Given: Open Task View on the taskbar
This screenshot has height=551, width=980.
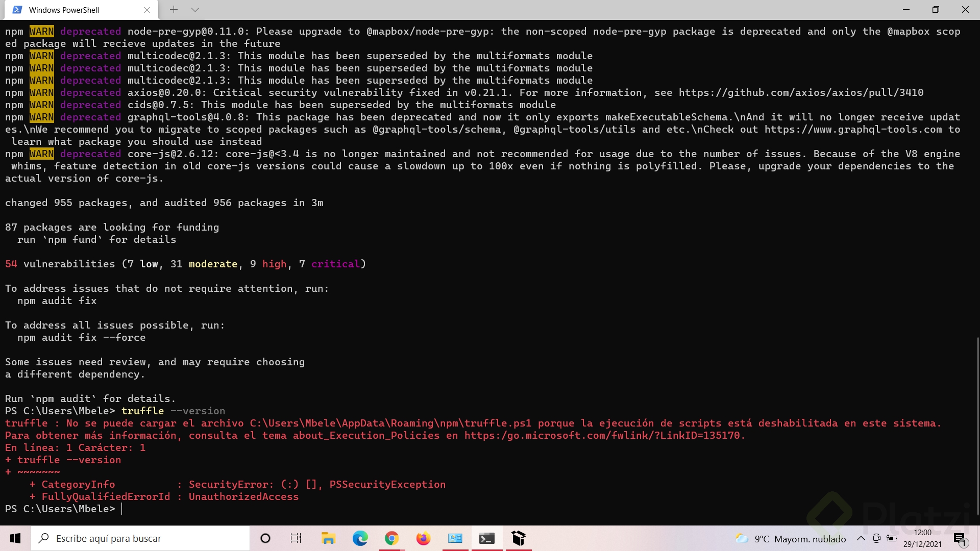Looking at the screenshot, I should pyautogui.click(x=296, y=538).
